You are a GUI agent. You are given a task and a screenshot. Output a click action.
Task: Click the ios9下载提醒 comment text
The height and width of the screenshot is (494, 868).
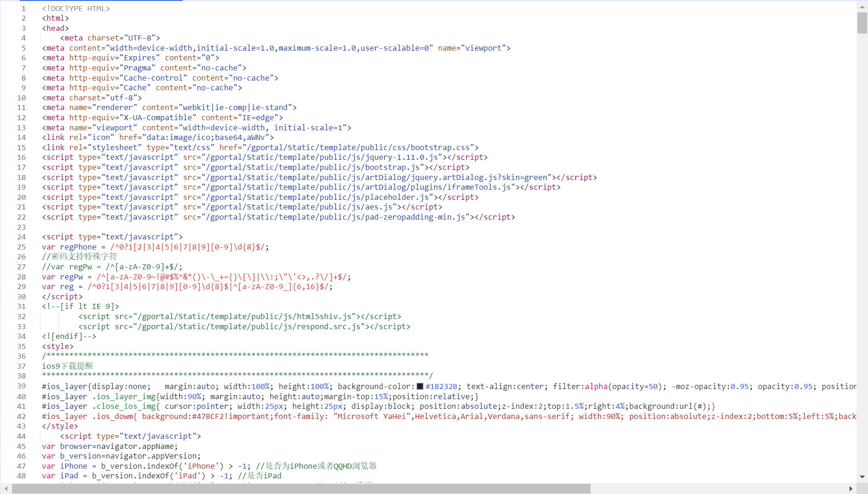coord(68,366)
